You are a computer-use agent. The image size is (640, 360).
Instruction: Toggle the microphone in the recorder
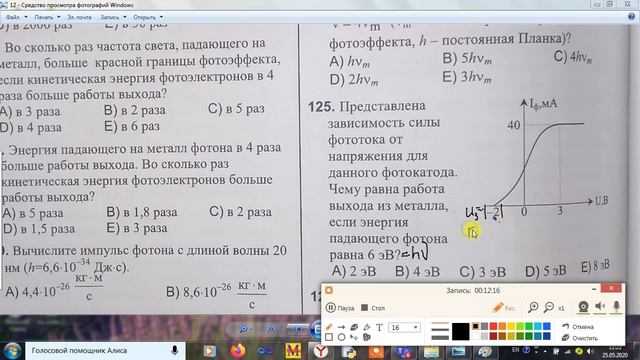pyautogui.click(x=616, y=306)
